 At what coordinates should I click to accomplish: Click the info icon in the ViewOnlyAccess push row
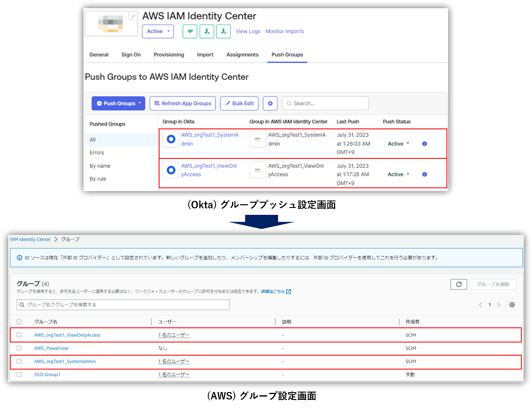pos(424,174)
